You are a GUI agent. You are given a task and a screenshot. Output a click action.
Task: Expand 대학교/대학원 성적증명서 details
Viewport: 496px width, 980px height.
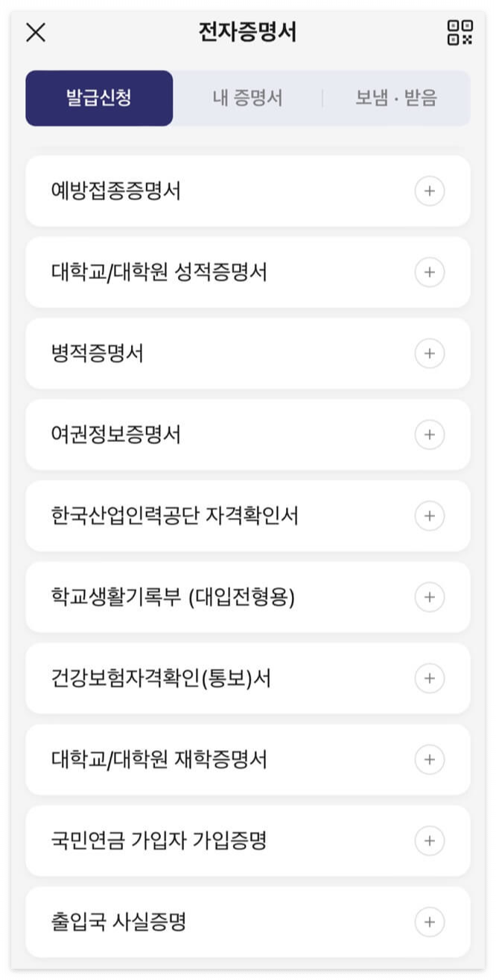coord(430,272)
